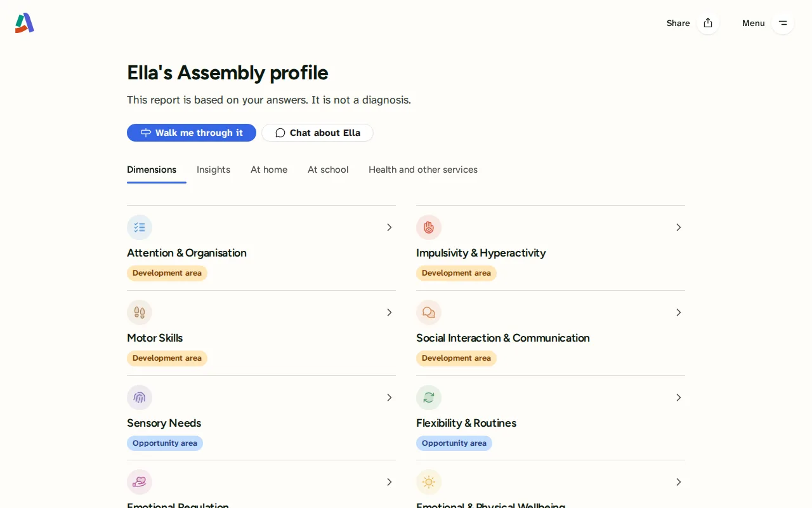Click the Menu text label
Image resolution: width=812 pixels, height=508 pixels.
point(754,23)
